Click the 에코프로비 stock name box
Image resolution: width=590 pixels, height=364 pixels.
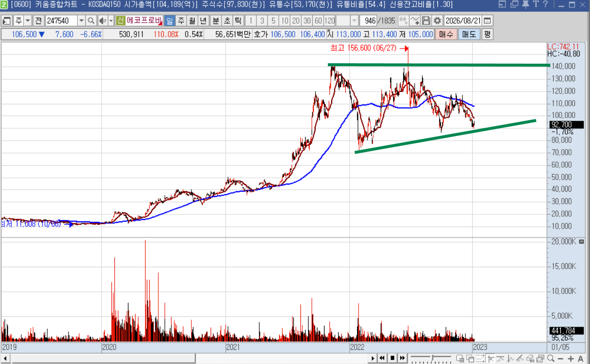pos(144,21)
